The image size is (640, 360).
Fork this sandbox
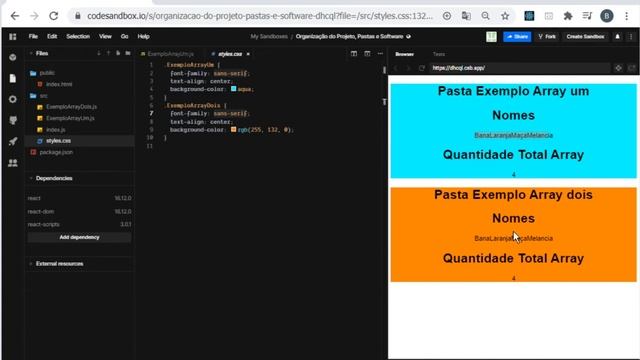pos(547,37)
